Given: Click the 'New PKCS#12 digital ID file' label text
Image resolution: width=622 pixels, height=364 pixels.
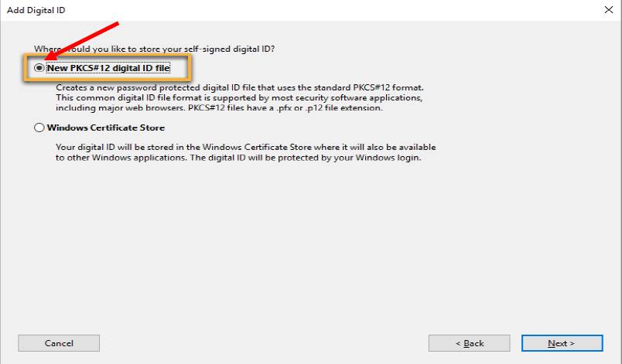Looking at the screenshot, I should (x=108, y=68).
